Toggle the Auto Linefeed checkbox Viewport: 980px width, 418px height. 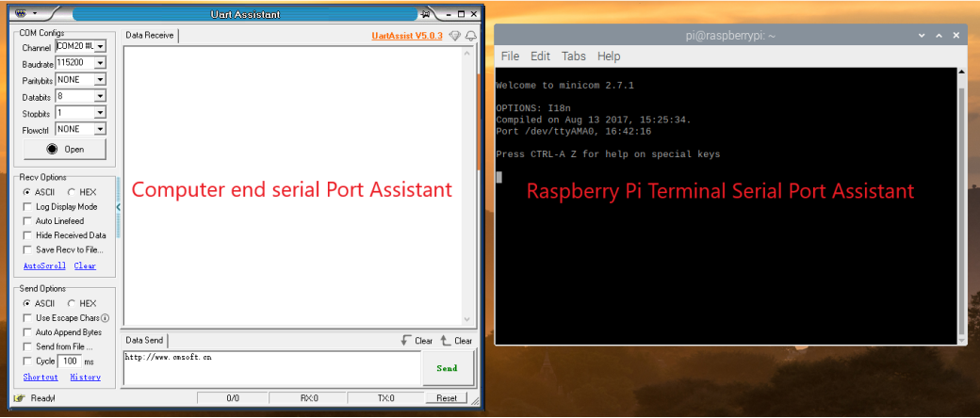pyautogui.click(x=27, y=221)
